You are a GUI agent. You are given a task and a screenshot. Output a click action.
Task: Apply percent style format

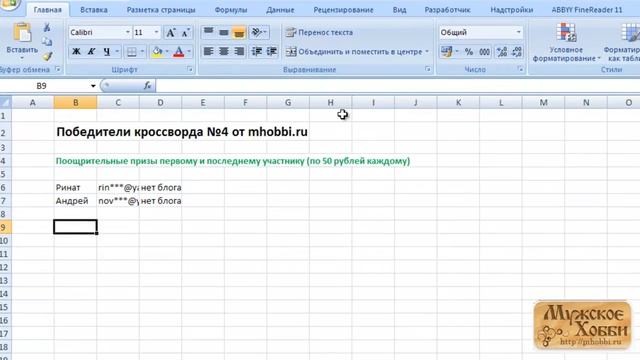pyautogui.click(x=469, y=51)
